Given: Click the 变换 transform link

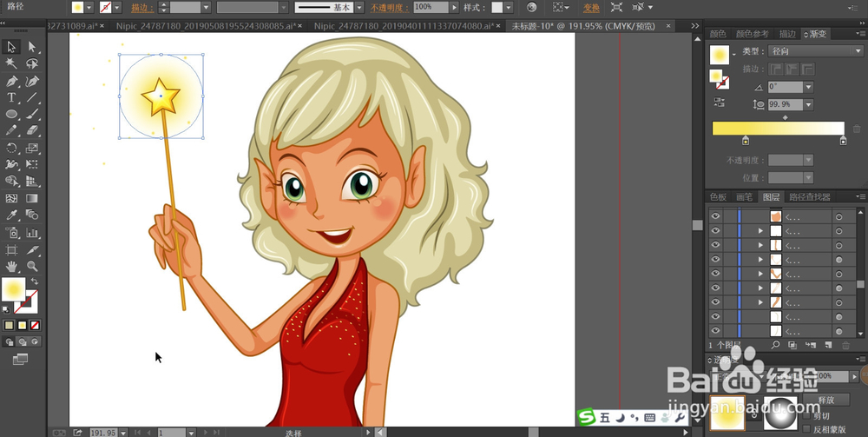Looking at the screenshot, I should tap(591, 7).
